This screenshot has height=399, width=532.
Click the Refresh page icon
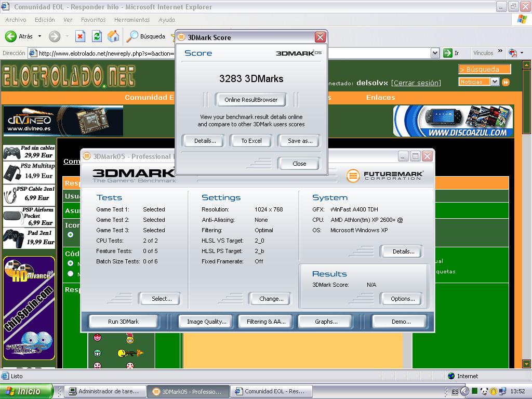97,36
